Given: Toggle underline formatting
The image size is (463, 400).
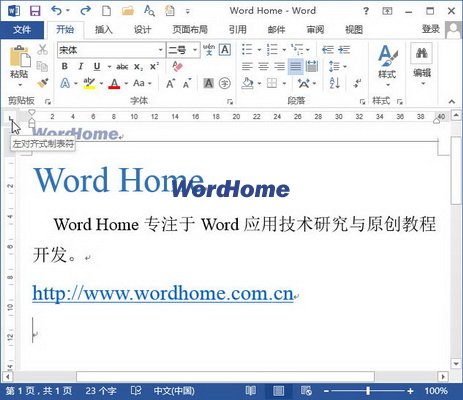Looking at the screenshot, I should [x=97, y=66].
